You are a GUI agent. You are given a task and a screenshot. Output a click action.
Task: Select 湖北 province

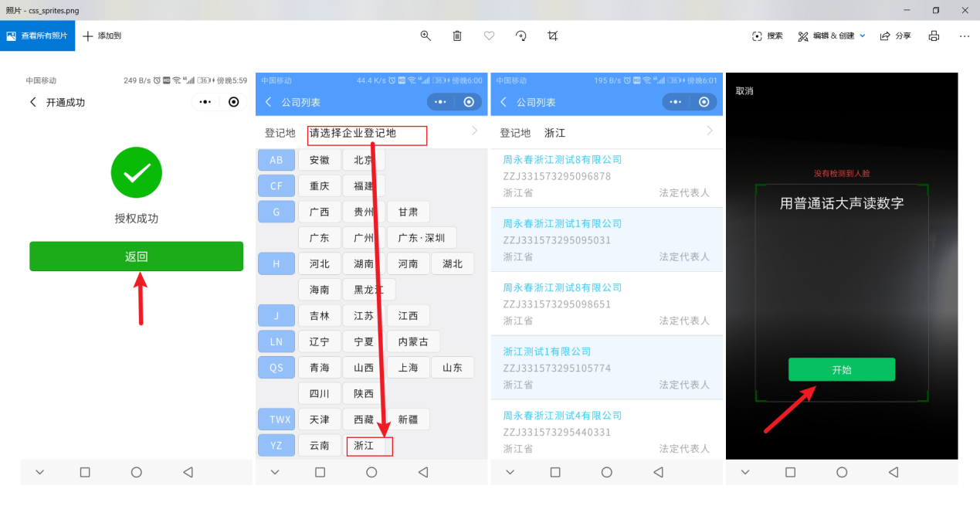coord(453,263)
